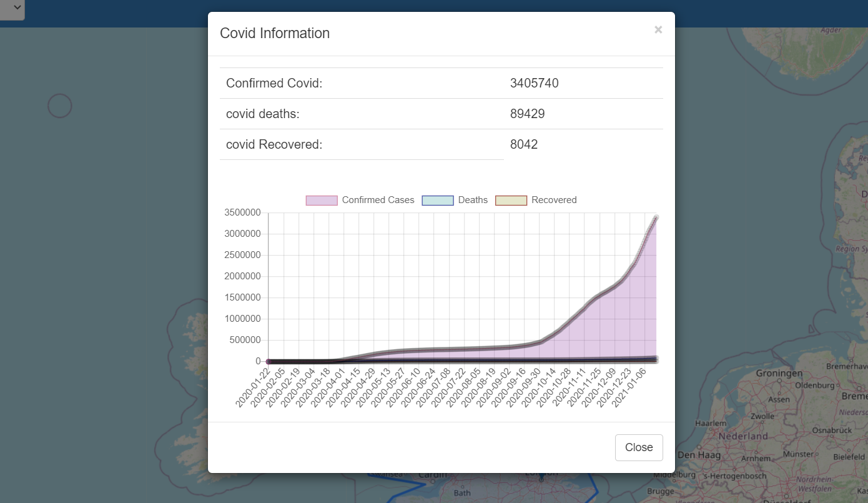The width and height of the screenshot is (868, 503).
Task: Click the 3500000 y-axis label
Action: pyautogui.click(x=242, y=212)
